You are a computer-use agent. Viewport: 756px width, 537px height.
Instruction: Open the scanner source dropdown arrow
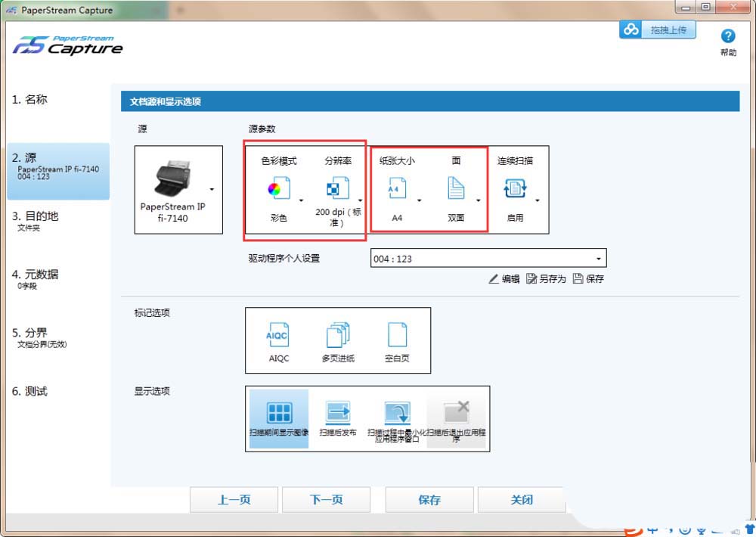[212, 190]
